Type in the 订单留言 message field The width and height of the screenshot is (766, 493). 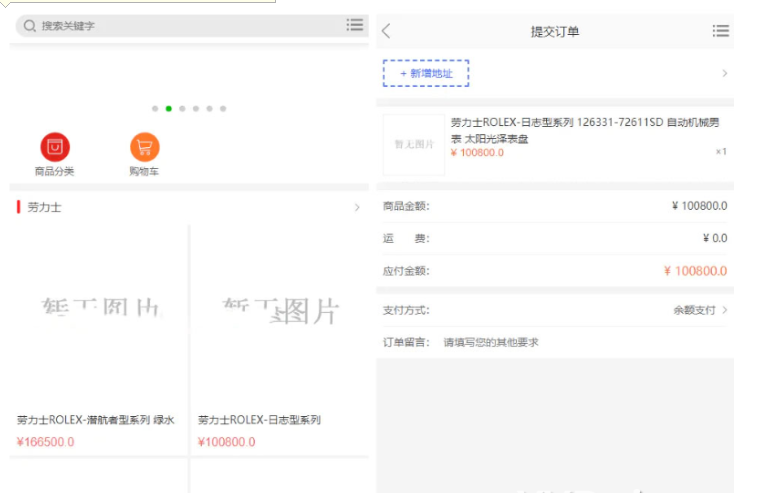coord(580,342)
